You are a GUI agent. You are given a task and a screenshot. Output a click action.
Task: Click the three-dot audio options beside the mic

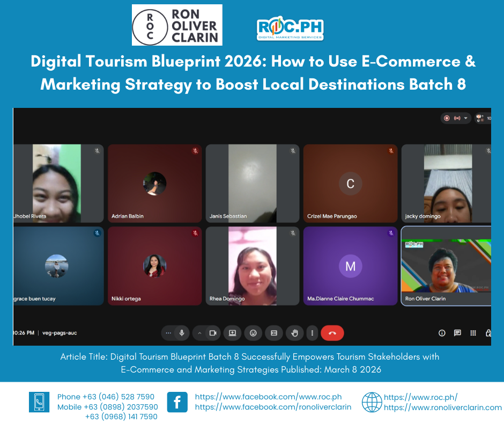[x=168, y=333]
